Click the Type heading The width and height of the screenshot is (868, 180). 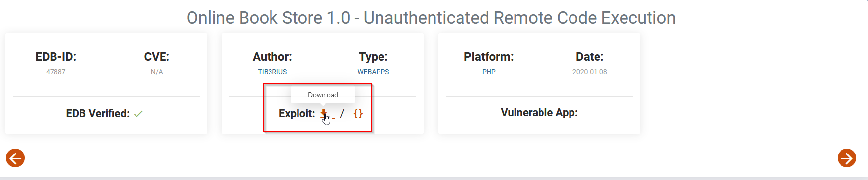pyautogui.click(x=373, y=57)
